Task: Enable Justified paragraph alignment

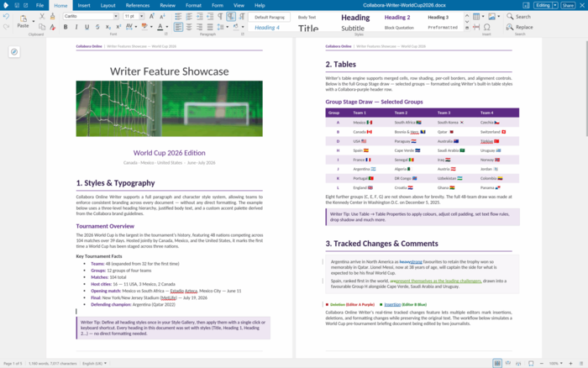Action: [x=210, y=27]
